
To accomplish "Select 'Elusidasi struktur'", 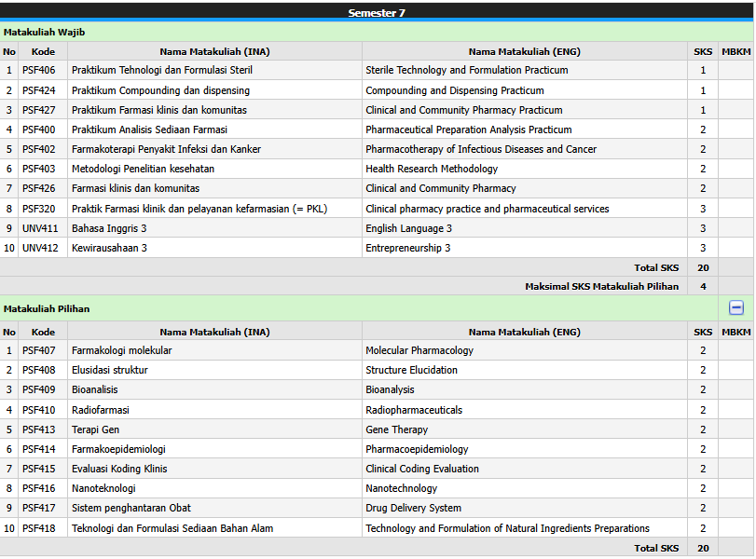I will tap(110, 371).
